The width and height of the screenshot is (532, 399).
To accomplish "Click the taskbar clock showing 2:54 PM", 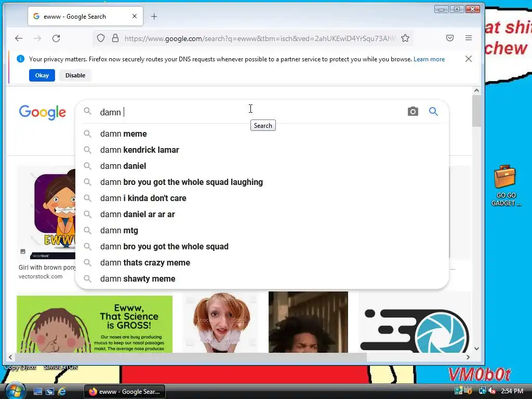I will tap(512, 391).
